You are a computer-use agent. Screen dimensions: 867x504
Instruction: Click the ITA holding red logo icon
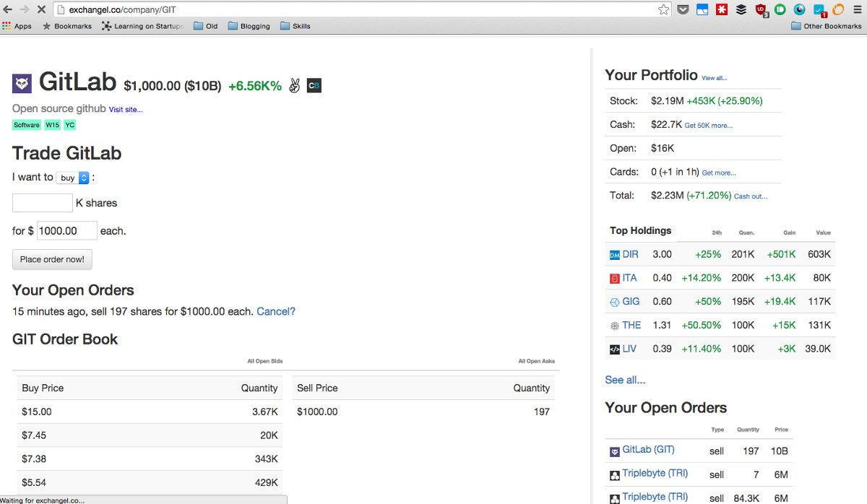(615, 278)
